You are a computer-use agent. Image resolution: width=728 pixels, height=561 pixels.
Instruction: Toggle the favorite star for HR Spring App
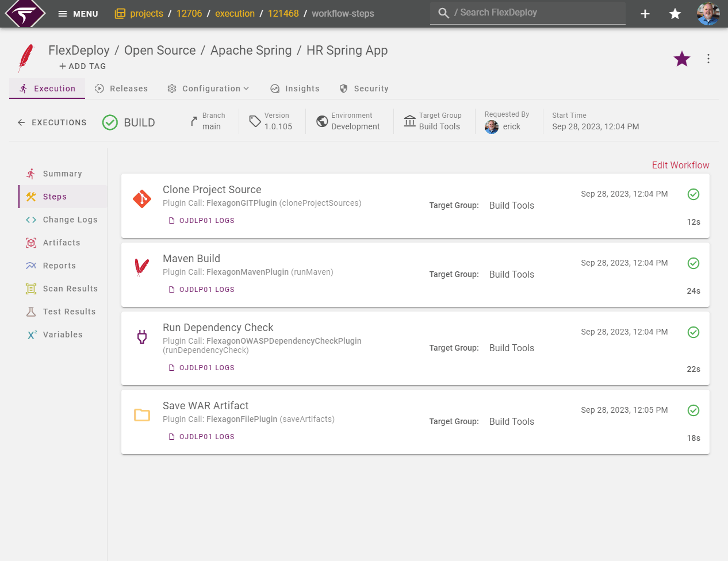681,59
